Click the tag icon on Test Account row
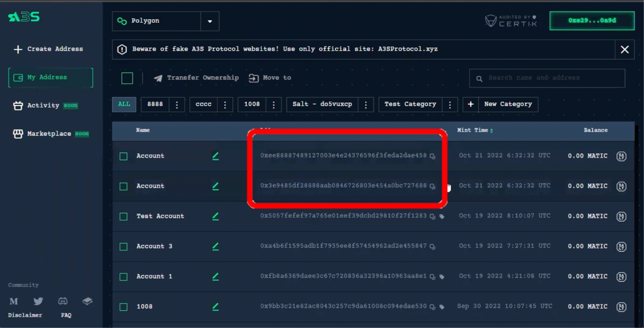The height and width of the screenshot is (328, 644). pyautogui.click(x=442, y=216)
